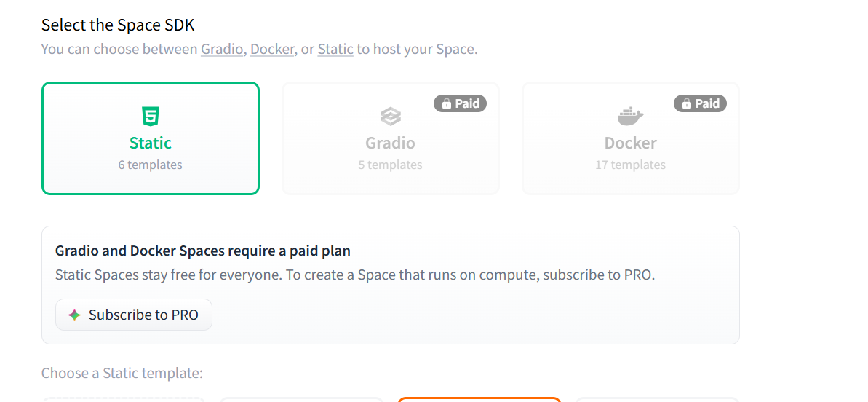This screenshot has width=868, height=402.
Task: Click the lock icon on Gradio's Paid badge
Action: (x=447, y=103)
